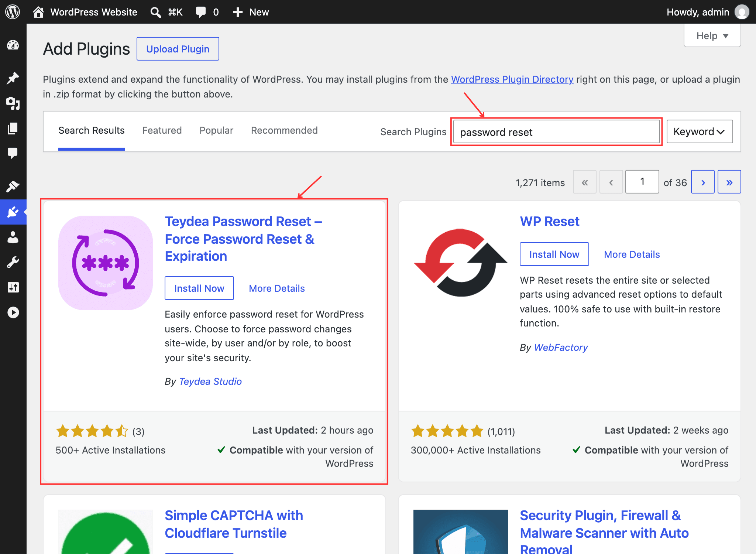Open the WP Reset plugin title

coord(550,221)
